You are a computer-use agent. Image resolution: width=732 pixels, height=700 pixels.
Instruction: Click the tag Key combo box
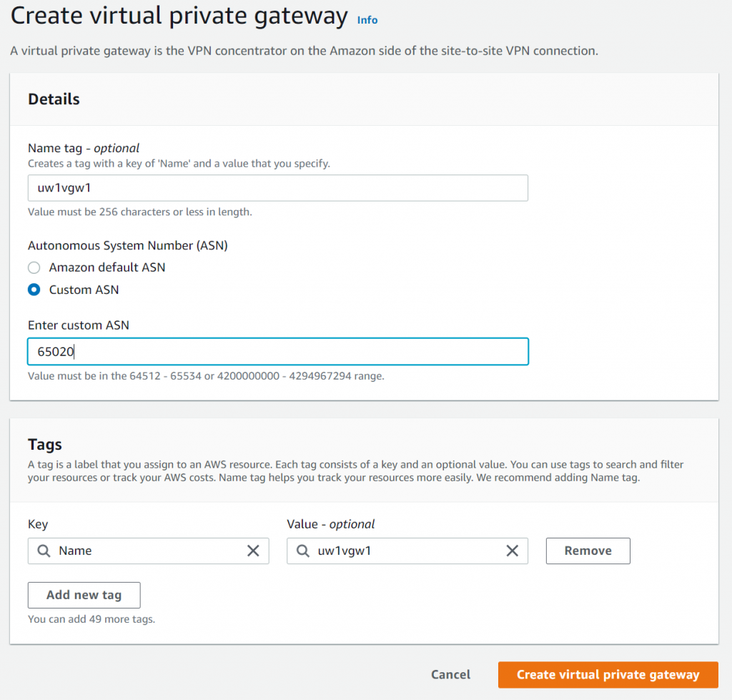(x=149, y=551)
